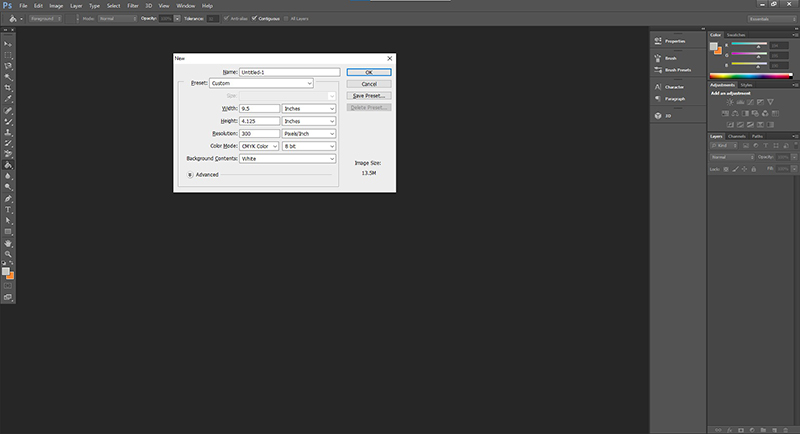Toggle the Contiguous checkbox
The image size is (800, 434).
(254, 18)
